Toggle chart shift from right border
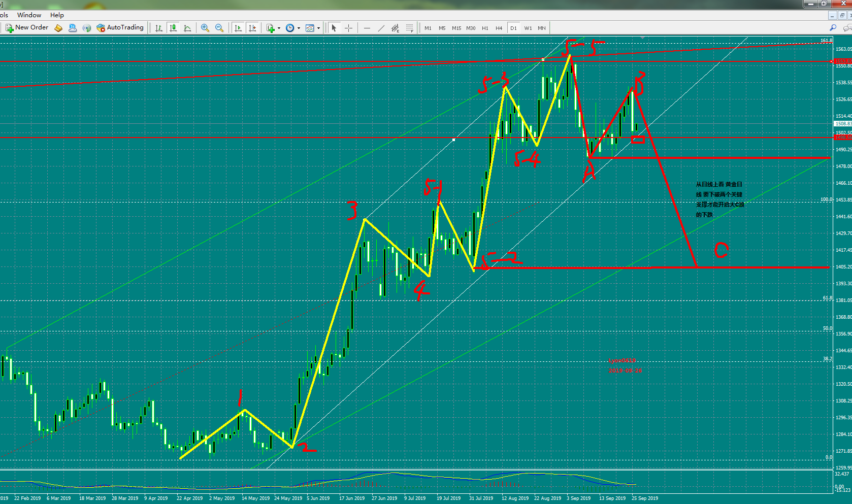 (252, 28)
